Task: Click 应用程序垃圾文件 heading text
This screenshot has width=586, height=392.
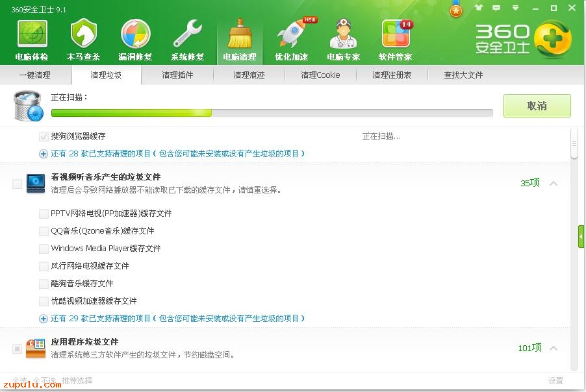Action: point(84,342)
